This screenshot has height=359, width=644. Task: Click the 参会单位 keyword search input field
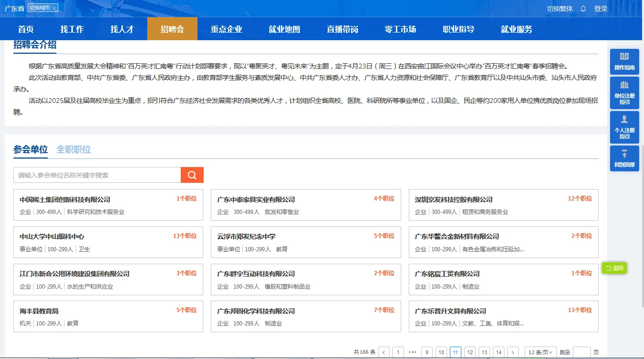coord(96,174)
